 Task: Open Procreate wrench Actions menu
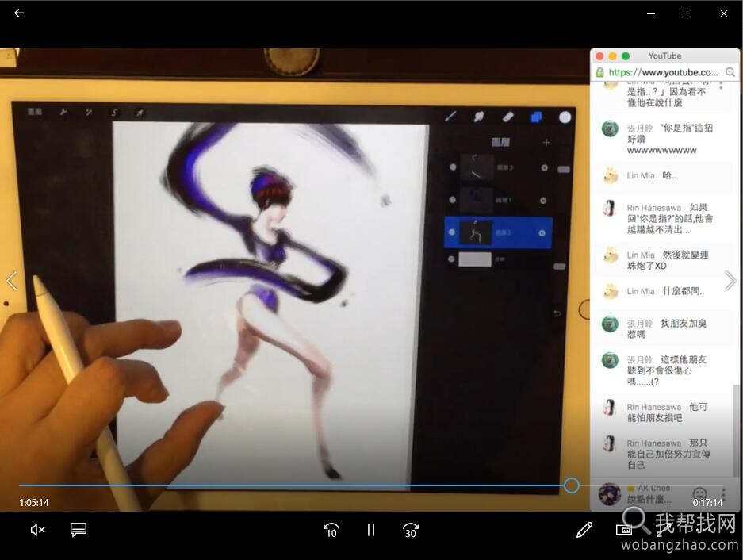(63, 112)
